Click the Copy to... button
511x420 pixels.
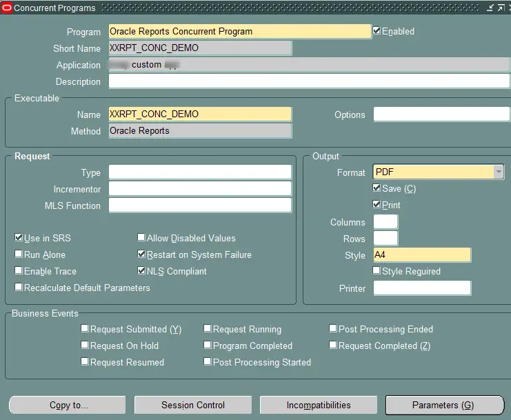pos(68,405)
